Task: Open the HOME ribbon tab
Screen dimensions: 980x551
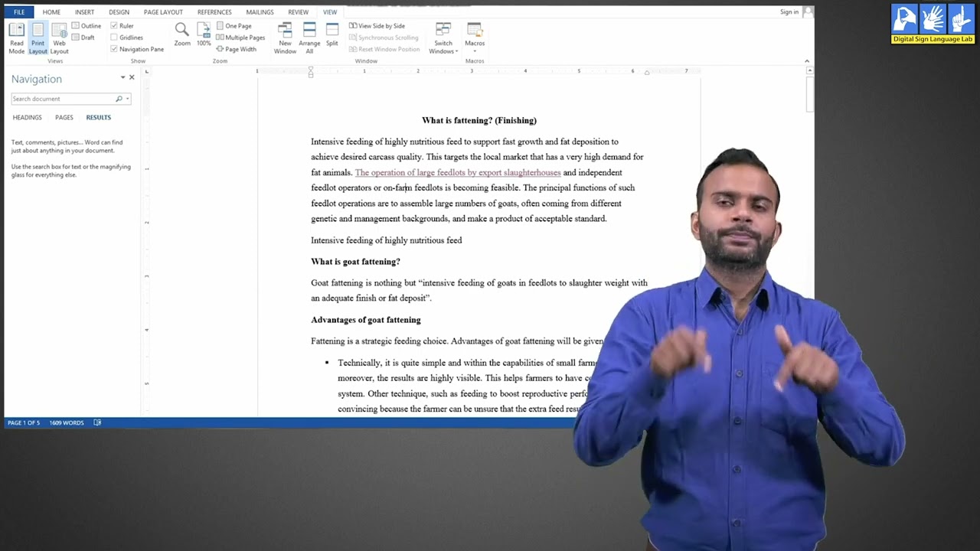Action: [x=51, y=12]
